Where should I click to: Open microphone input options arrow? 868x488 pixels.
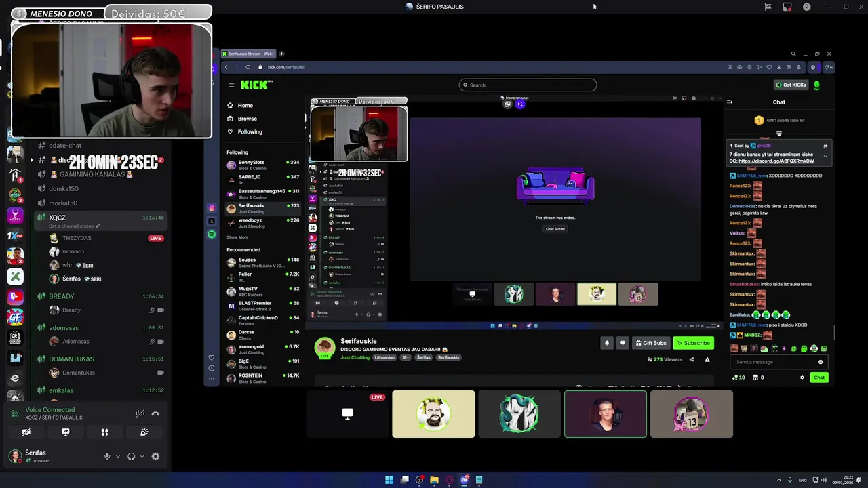[117, 456]
